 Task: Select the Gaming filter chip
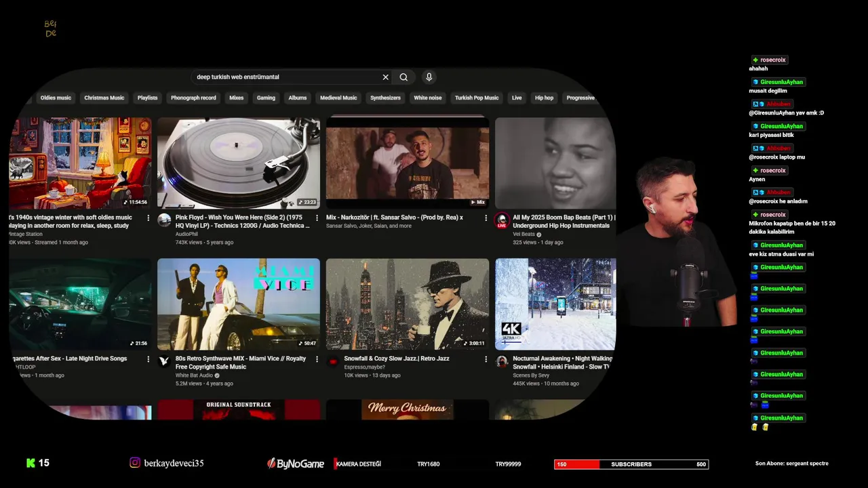click(266, 98)
